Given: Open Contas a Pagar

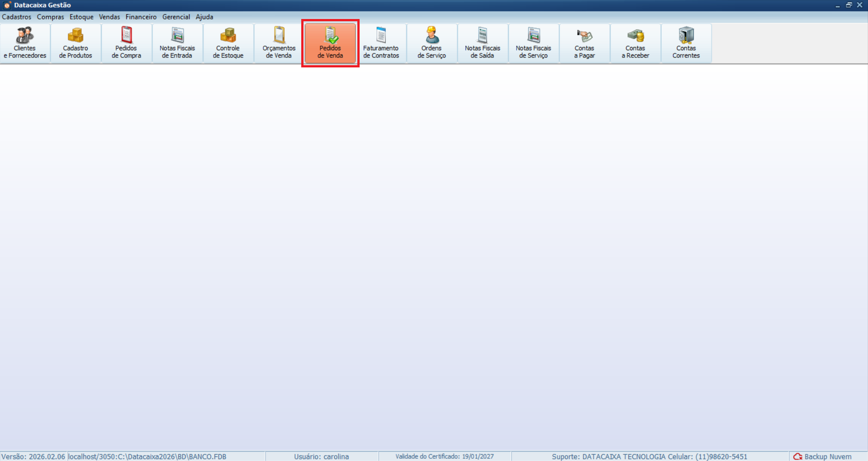Looking at the screenshot, I should [x=584, y=43].
